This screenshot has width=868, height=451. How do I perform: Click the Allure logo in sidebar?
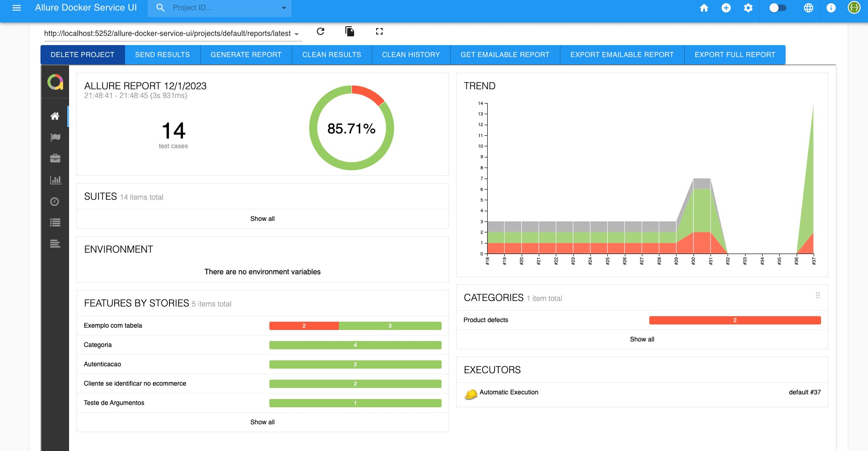coord(55,82)
